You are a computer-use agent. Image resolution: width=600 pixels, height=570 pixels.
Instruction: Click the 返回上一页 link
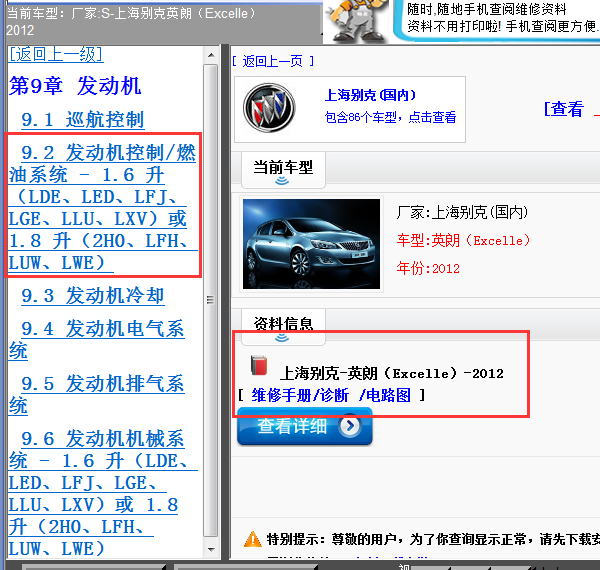tap(273, 61)
